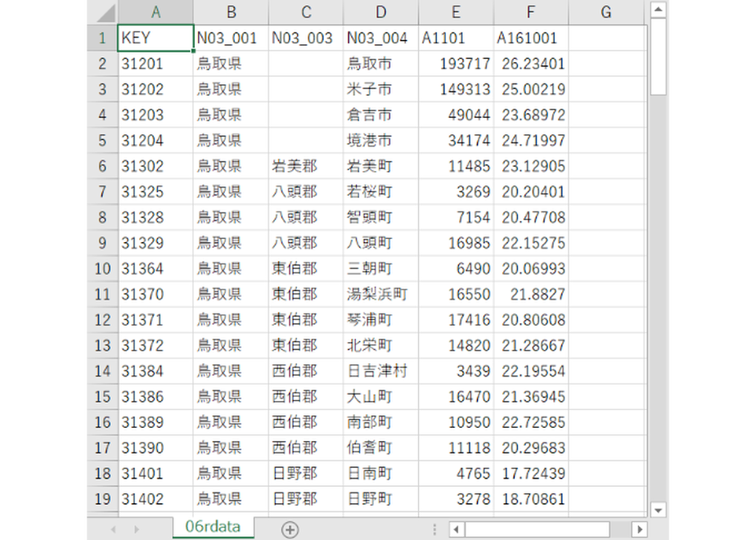Select row 10 header
This screenshot has width=756, height=540.
(x=102, y=268)
